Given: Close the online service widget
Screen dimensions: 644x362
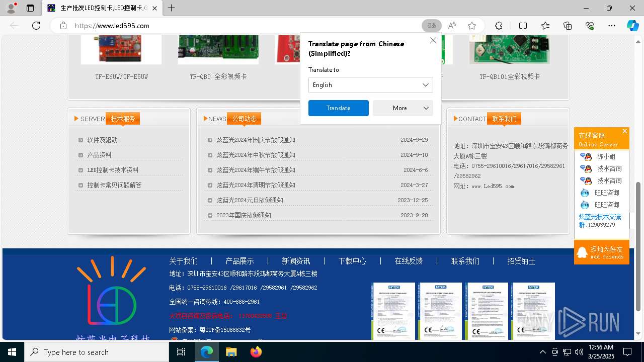Looking at the screenshot, I should (624, 131).
